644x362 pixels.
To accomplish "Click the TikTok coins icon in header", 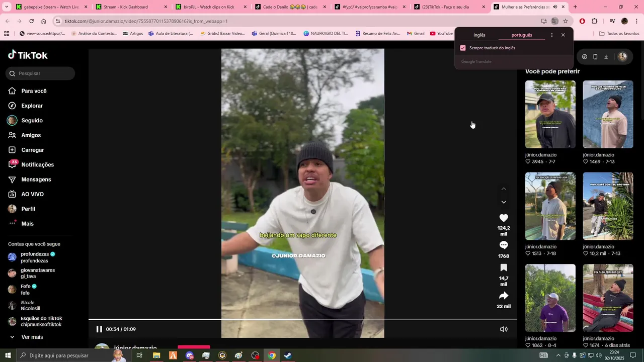I will pyautogui.click(x=584, y=57).
